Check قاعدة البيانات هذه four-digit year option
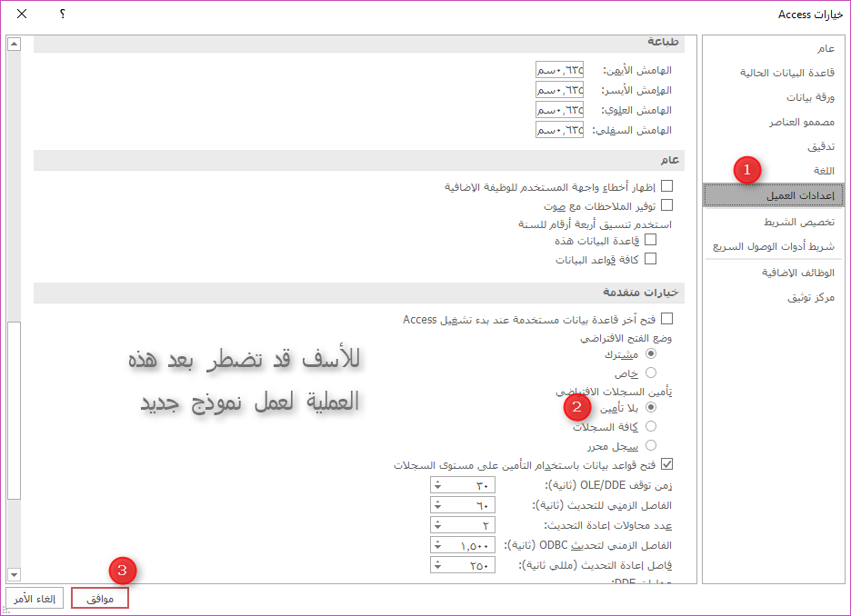851x616 pixels. tap(651, 240)
